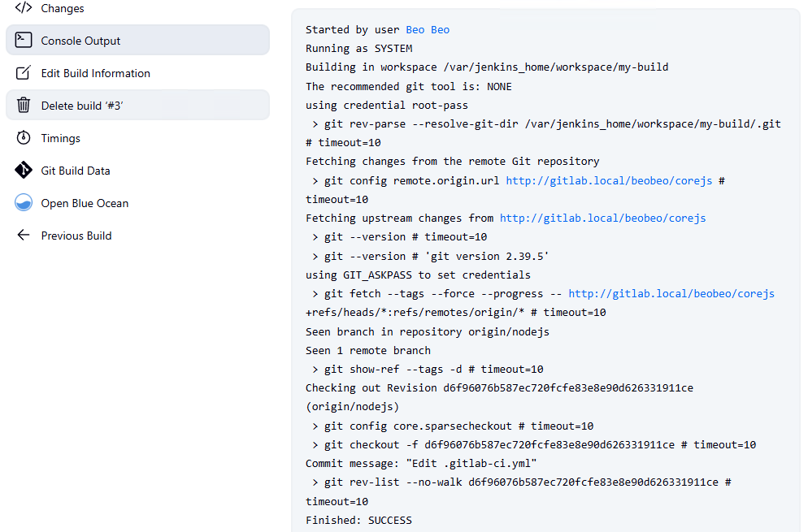Image resolution: width=808 pixels, height=532 pixels.
Task: Go to the Timings text entry
Action: coord(60,138)
